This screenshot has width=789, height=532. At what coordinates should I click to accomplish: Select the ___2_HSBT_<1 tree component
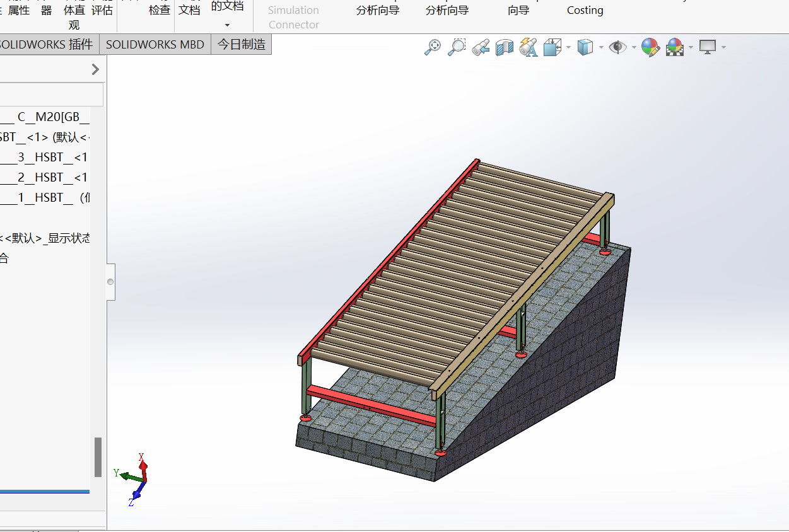pyautogui.click(x=45, y=177)
